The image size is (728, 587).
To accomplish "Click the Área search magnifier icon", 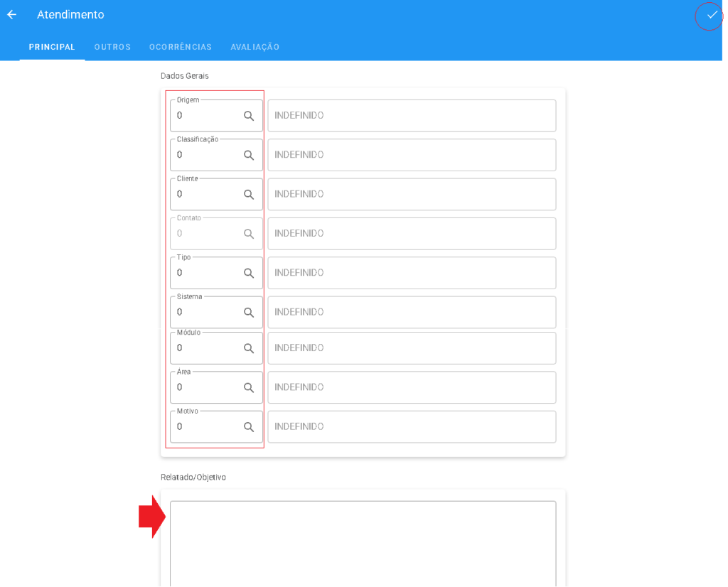I will pyautogui.click(x=249, y=388).
